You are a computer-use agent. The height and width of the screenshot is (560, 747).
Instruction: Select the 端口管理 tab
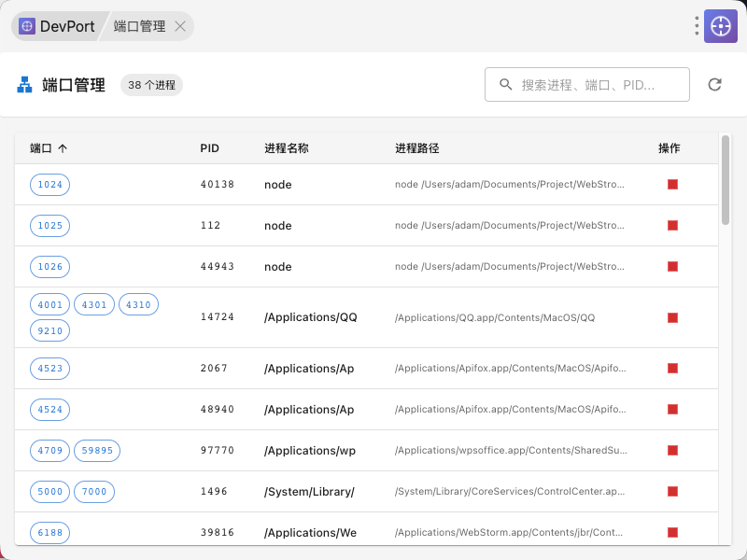[x=140, y=26]
